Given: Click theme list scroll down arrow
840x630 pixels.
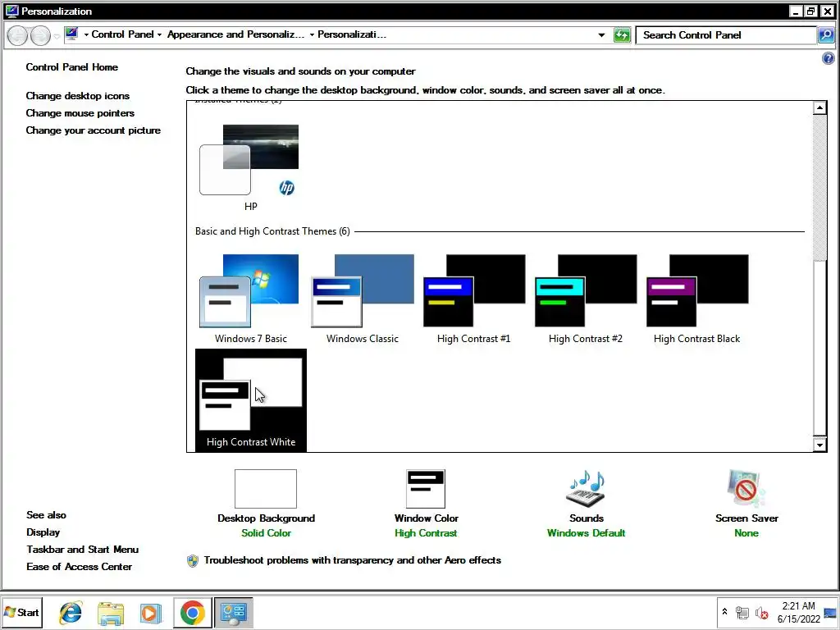Looking at the screenshot, I should [819, 445].
